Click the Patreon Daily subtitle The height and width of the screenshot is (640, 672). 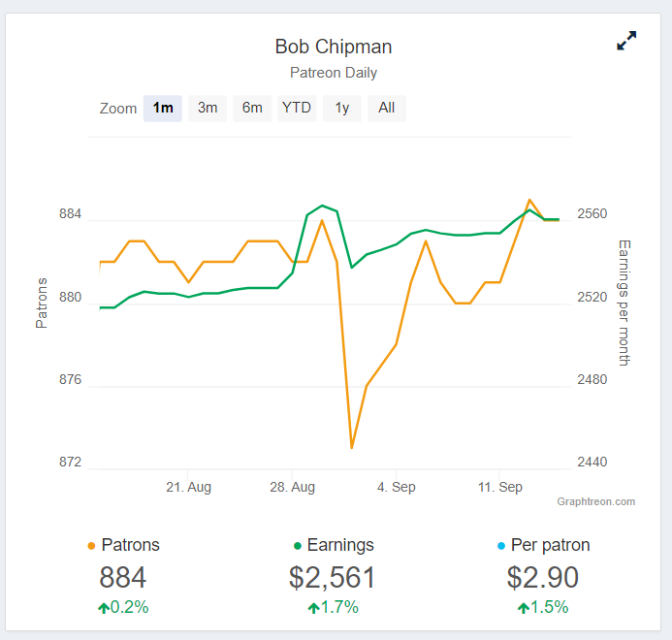334,73
